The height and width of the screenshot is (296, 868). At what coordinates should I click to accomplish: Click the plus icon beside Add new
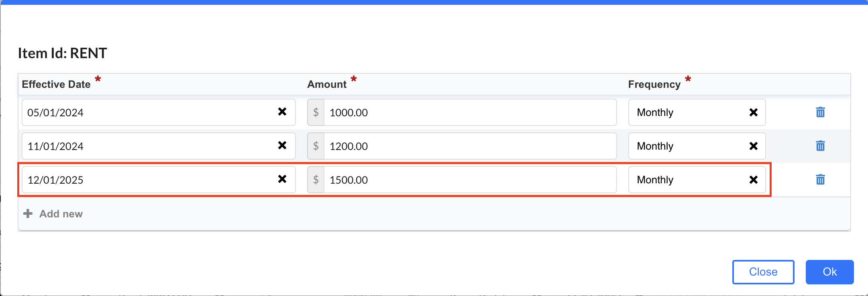pyautogui.click(x=28, y=213)
